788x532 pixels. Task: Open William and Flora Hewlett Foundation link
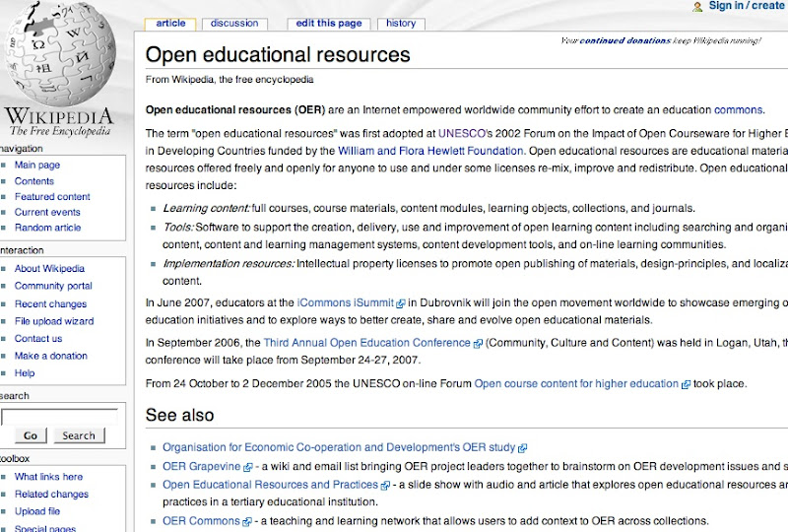point(430,152)
